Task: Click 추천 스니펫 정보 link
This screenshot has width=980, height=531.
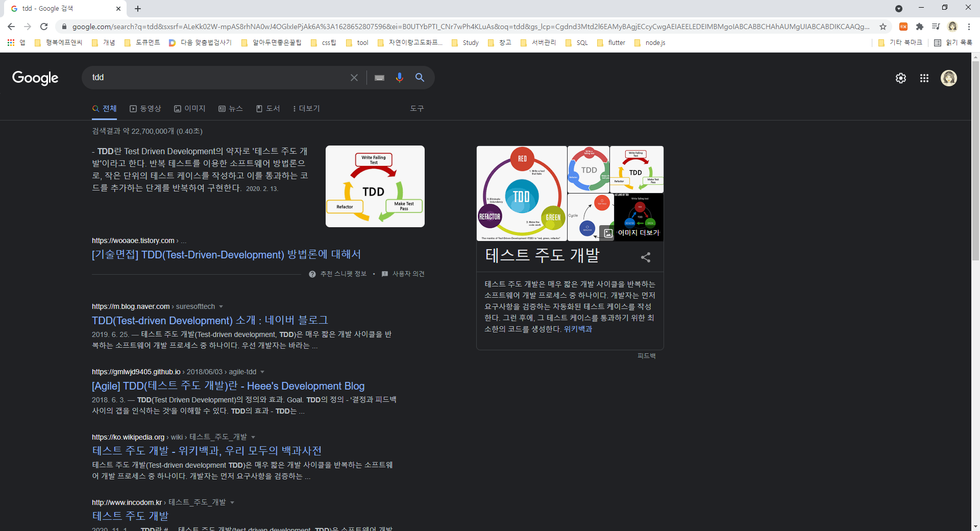Action: (x=338, y=274)
